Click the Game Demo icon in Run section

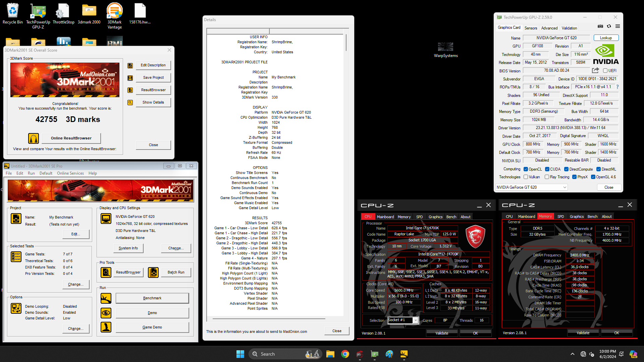tap(106, 327)
